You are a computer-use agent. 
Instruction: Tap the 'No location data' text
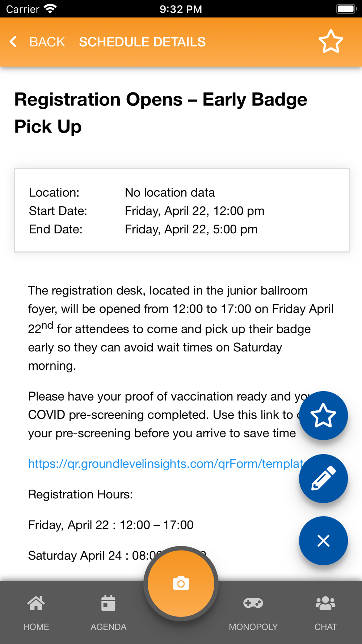click(170, 192)
